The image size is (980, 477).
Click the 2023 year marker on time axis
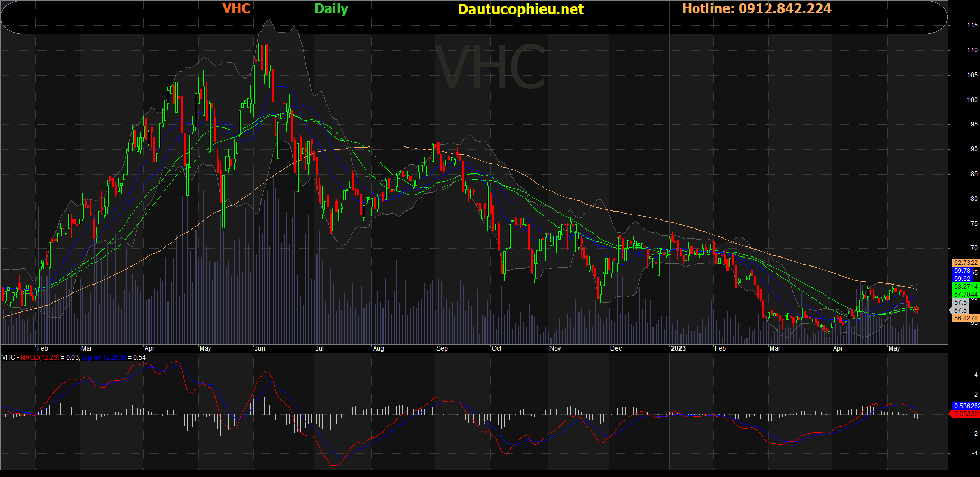[678, 348]
